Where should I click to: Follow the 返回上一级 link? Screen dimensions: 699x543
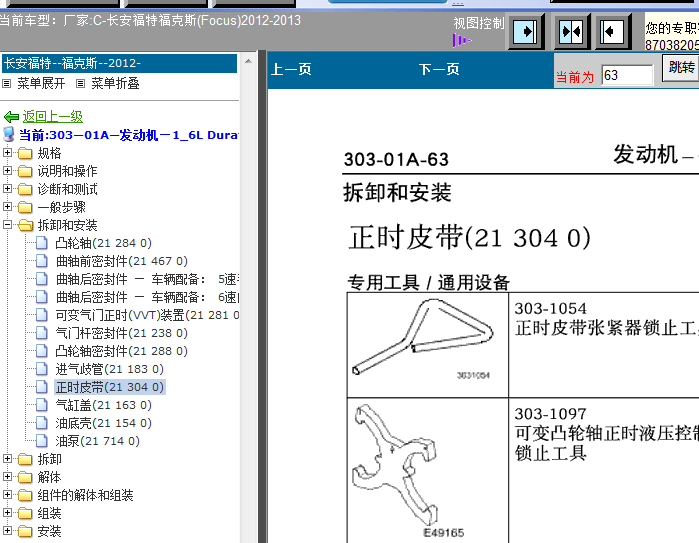52,117
